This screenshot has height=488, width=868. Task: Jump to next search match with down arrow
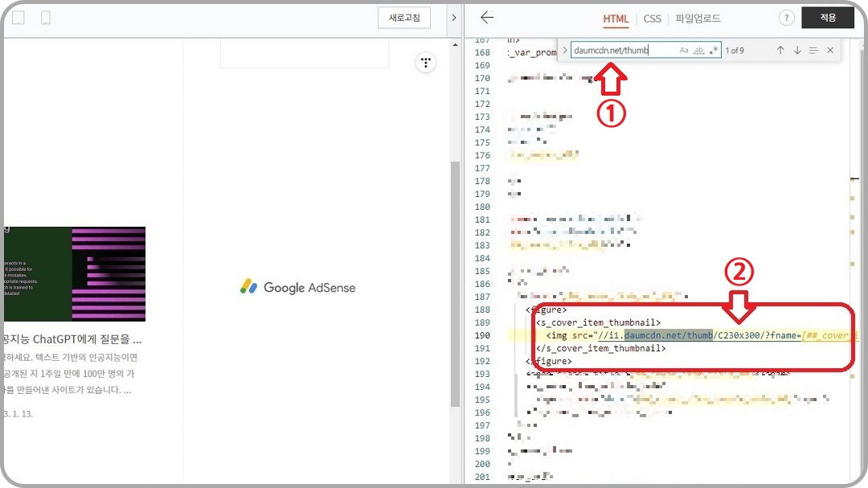(x=796, y=50)
